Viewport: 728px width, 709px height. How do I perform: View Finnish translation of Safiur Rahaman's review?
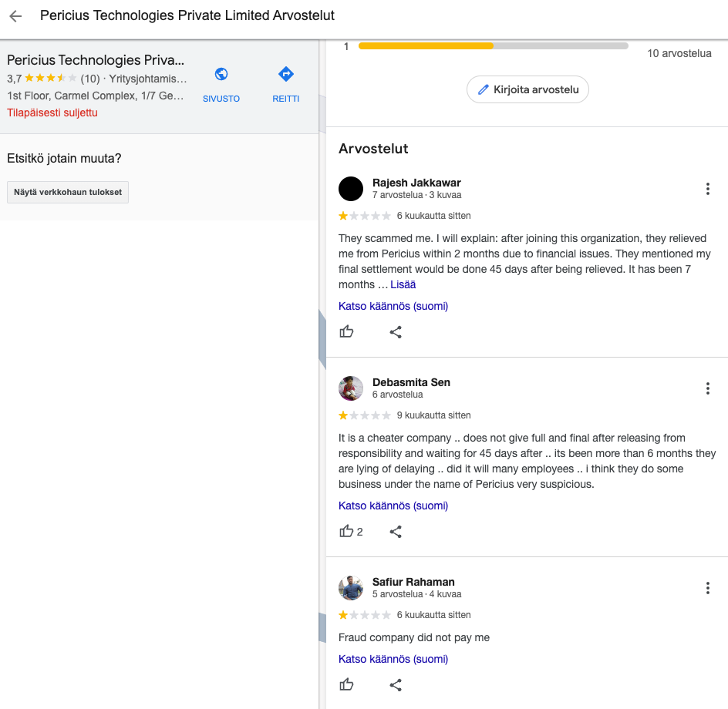pyautogui.click(x=393, y=659)
